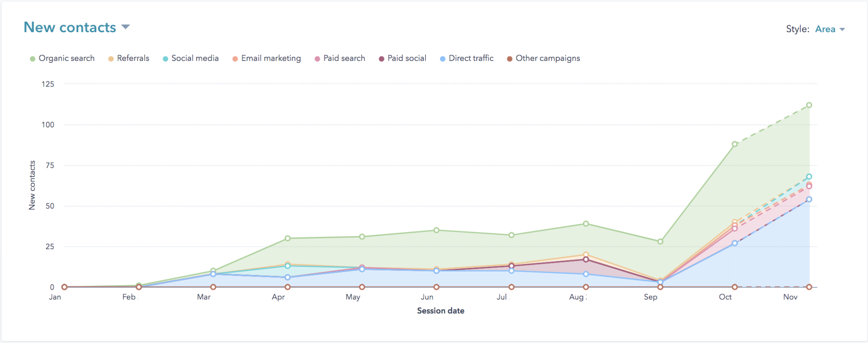Open the Style Area dropdown
Screen dimensions: 868x343
(x=830, y=29)
